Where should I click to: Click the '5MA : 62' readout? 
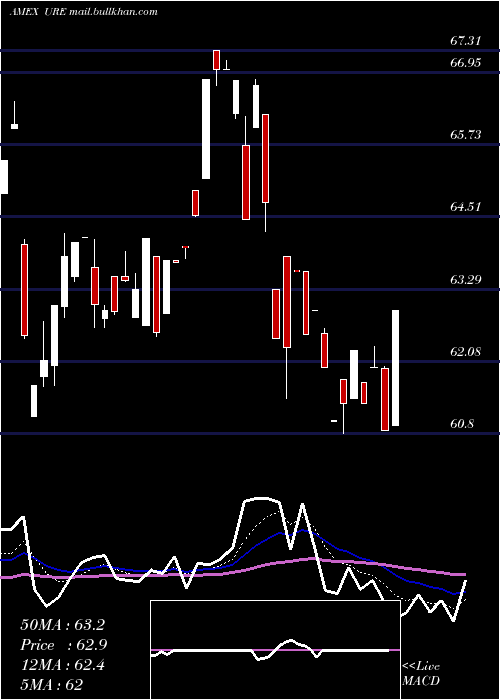pyautogui.click(x=51, y=685)
